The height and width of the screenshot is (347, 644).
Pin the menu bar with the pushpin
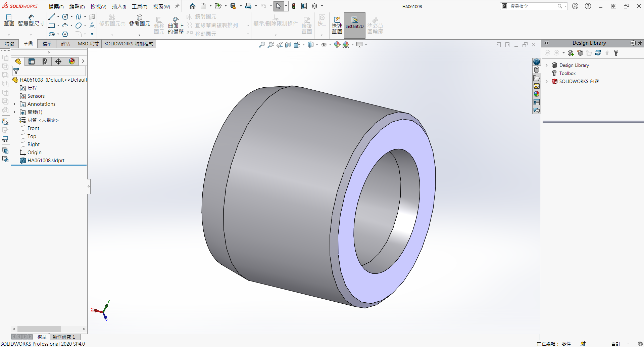tap(177, 6)
